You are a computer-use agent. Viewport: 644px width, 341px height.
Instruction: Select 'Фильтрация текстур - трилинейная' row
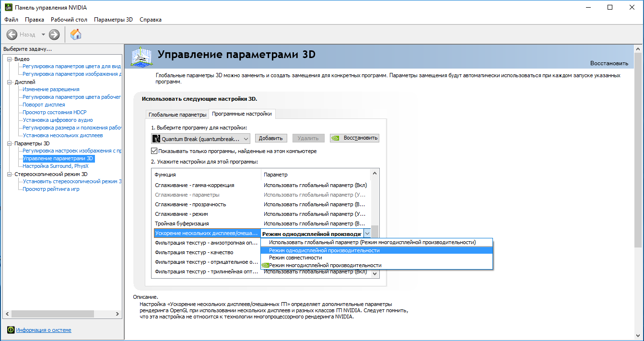263,272
